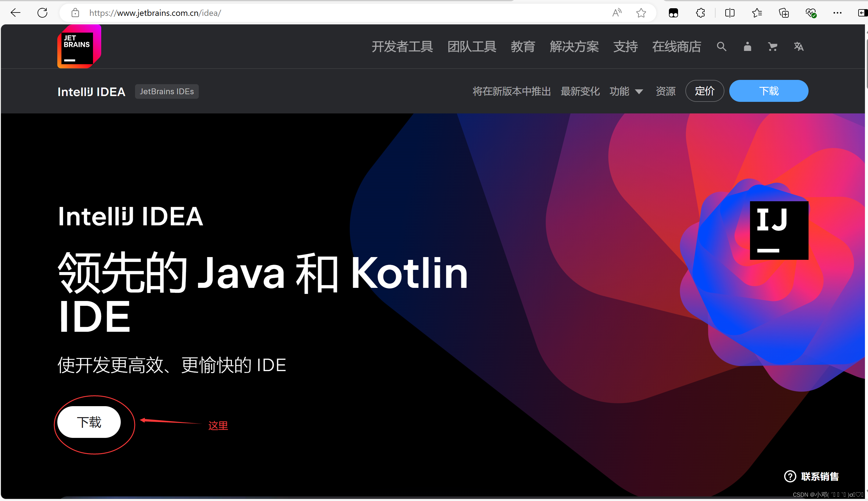The height and width of the screenshot is (501, 868).
Task: Toggle split screen view in browser
Action: click(x=729, y=13)
